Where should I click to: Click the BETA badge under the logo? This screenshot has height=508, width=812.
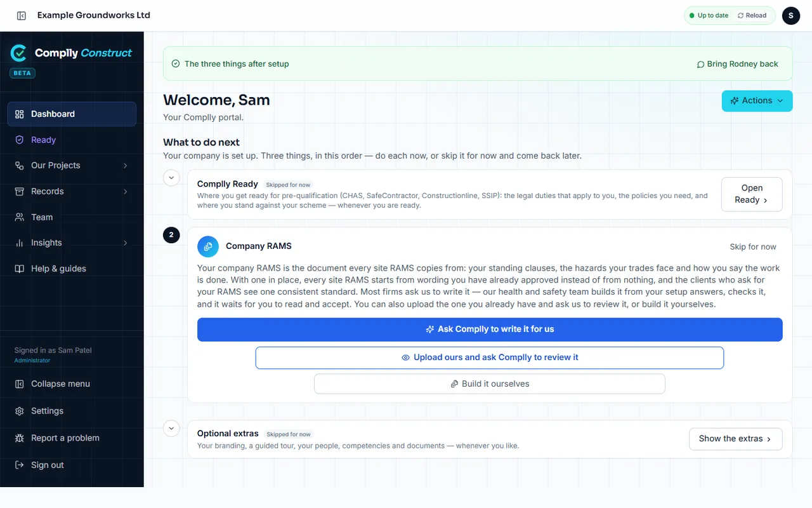pos(22,73)
